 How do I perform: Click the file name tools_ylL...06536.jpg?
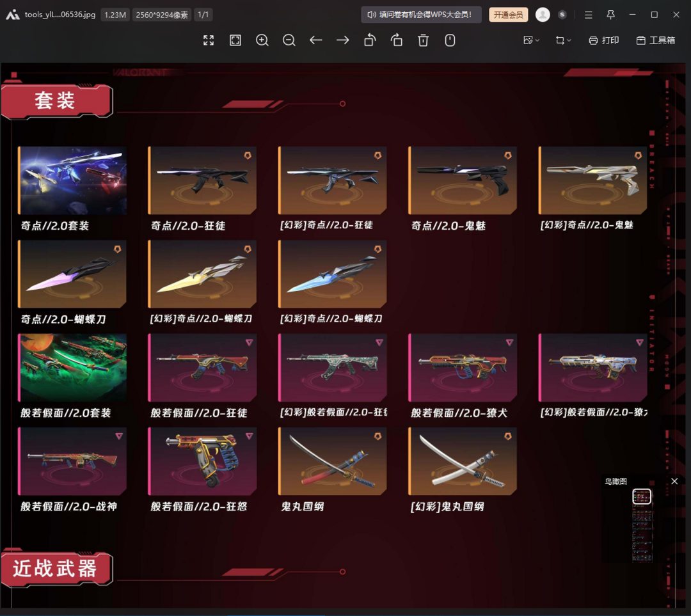coord(60,15)
